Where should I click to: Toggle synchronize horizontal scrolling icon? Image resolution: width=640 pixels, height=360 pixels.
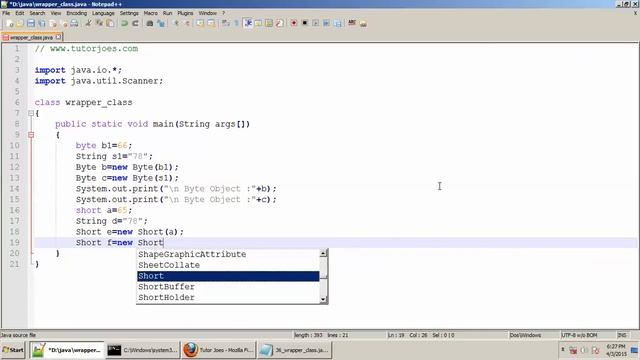pyautogui.click(x=211, y=23)
